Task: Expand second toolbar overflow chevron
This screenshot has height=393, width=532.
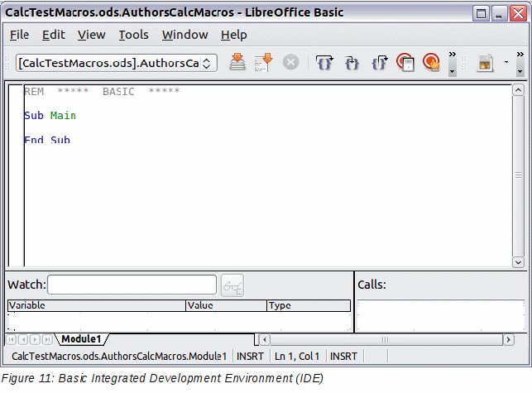Action: tap(520, 55)
